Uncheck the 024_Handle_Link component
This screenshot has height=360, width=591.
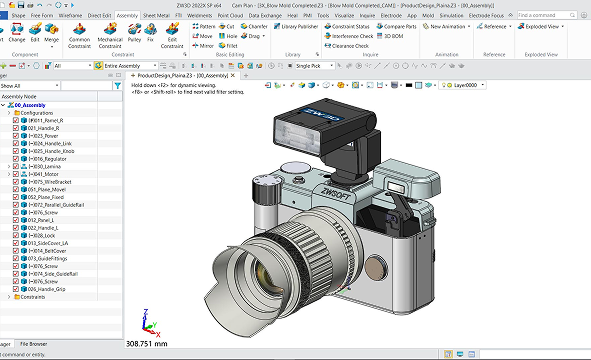(16, 143)
